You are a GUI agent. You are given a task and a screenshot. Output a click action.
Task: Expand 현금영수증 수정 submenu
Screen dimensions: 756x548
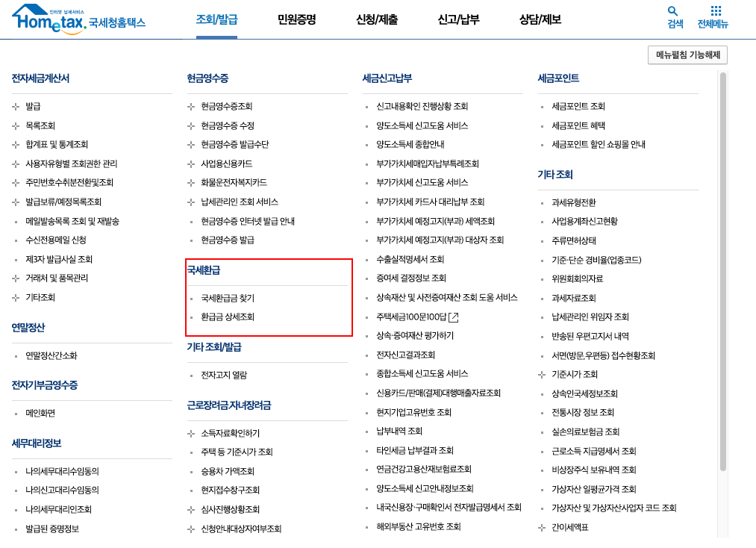point(191,126)
